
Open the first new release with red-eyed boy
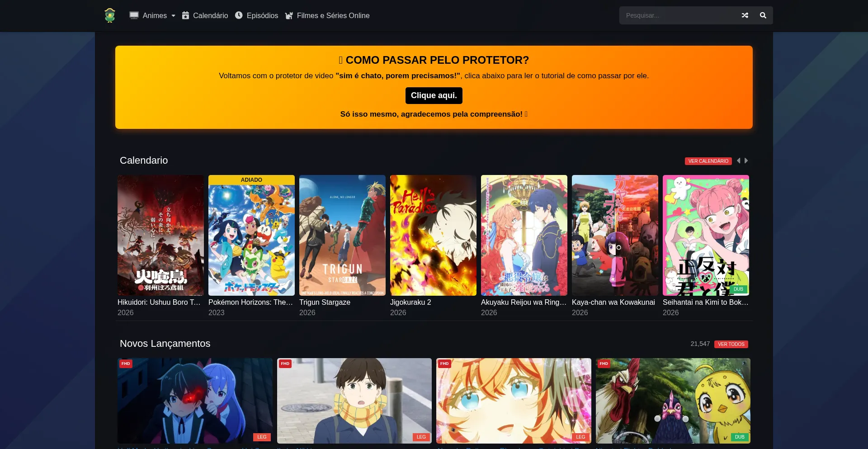195,401
